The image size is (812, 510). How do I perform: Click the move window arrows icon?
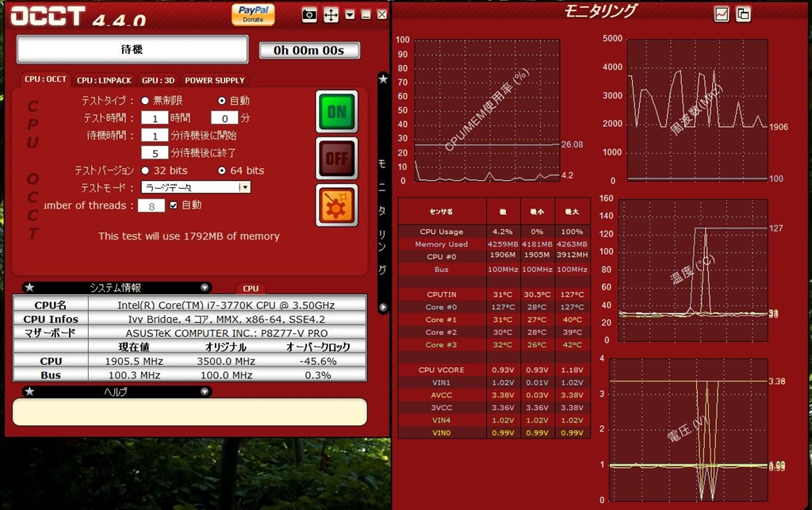pos(331,14)
